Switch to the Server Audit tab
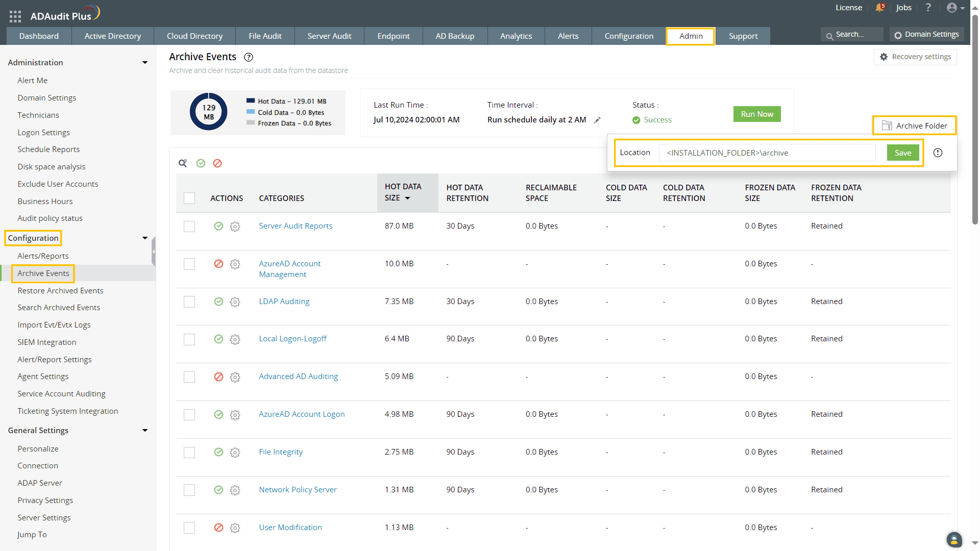 [329, 36]
